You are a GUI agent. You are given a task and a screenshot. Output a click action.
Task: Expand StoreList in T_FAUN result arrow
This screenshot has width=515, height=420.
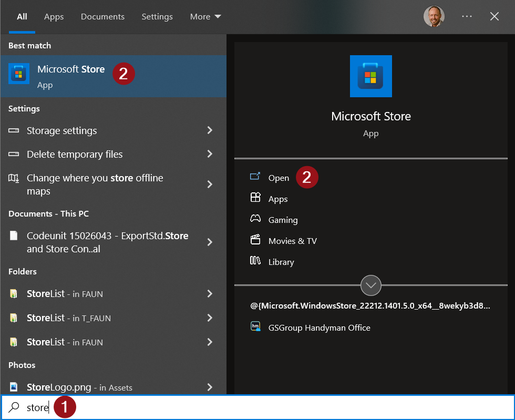pos(210,318)
